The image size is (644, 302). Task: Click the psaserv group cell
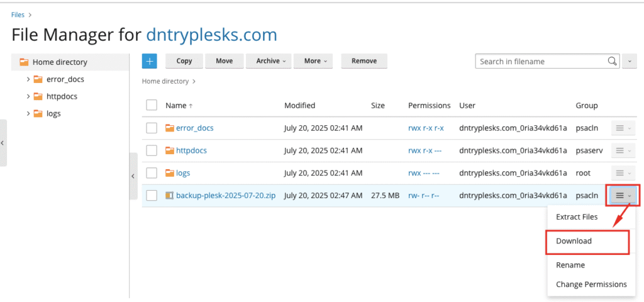coord(589,150)
